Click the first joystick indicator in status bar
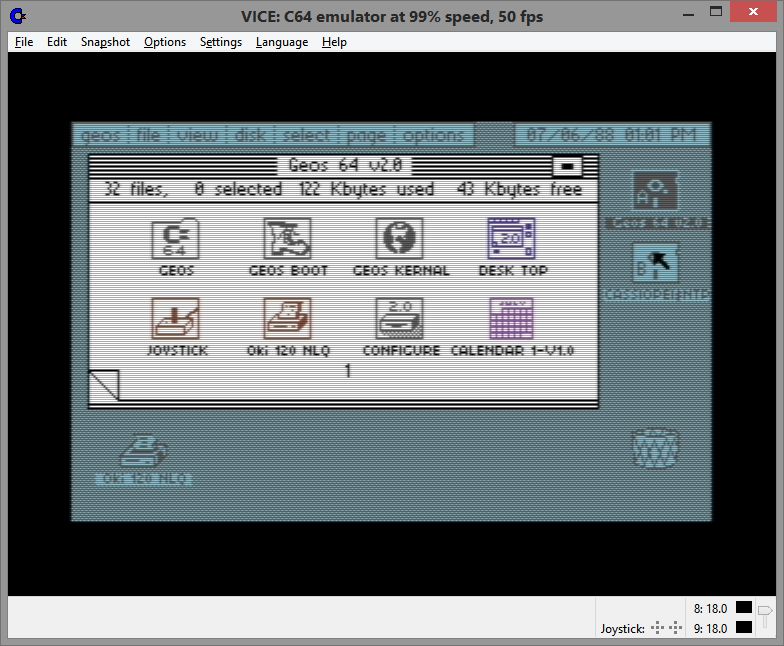This screenshot has width=784, height=646. [658, 628]
